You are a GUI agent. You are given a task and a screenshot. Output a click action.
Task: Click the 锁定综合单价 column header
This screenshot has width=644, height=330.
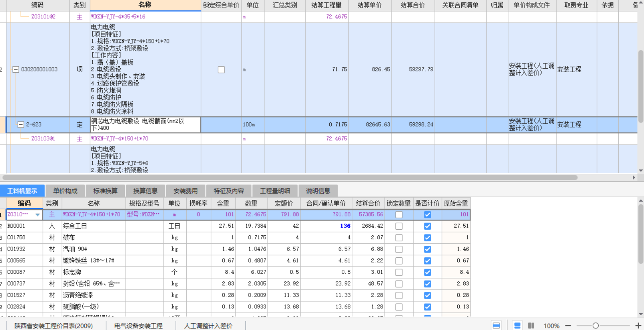pyautogui.click(x=221, y=5)
